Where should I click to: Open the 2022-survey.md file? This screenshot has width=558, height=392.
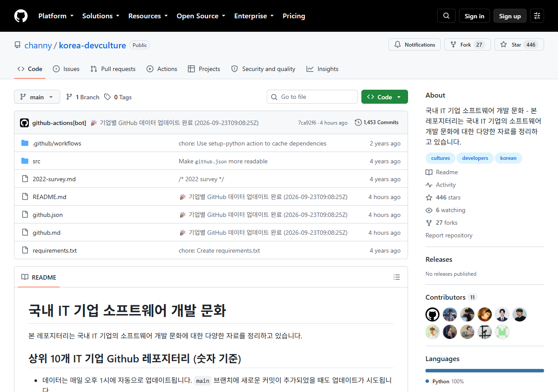[x=54, y=179]
